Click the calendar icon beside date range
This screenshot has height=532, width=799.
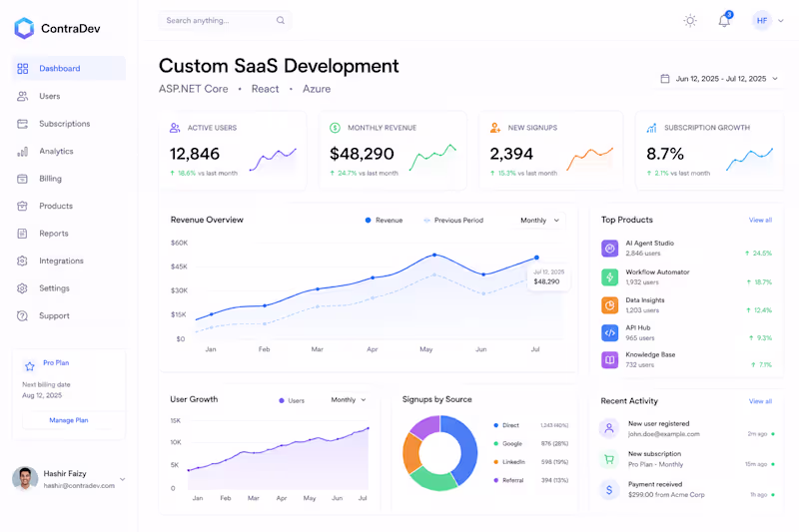pos(665,79)
